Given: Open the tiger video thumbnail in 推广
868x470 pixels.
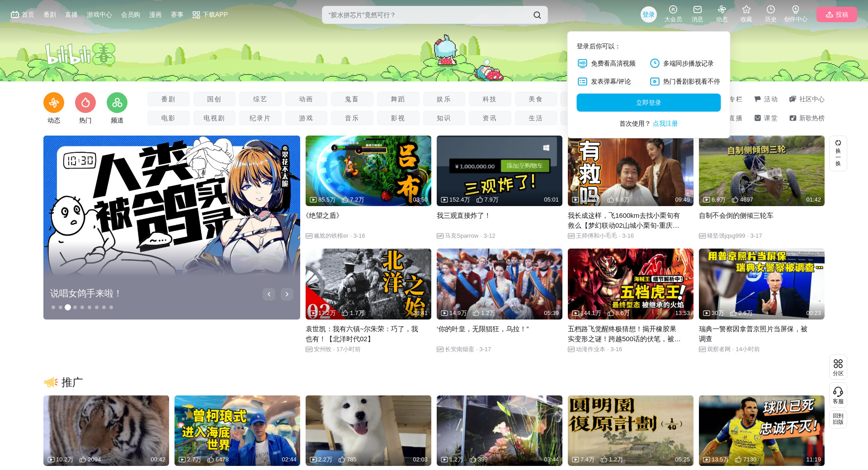Looking at the screenshot, I should [106, 431].
